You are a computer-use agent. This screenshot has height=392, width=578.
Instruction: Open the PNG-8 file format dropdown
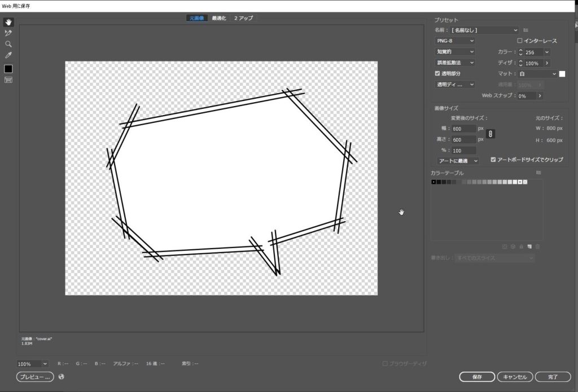coord(455,41)
